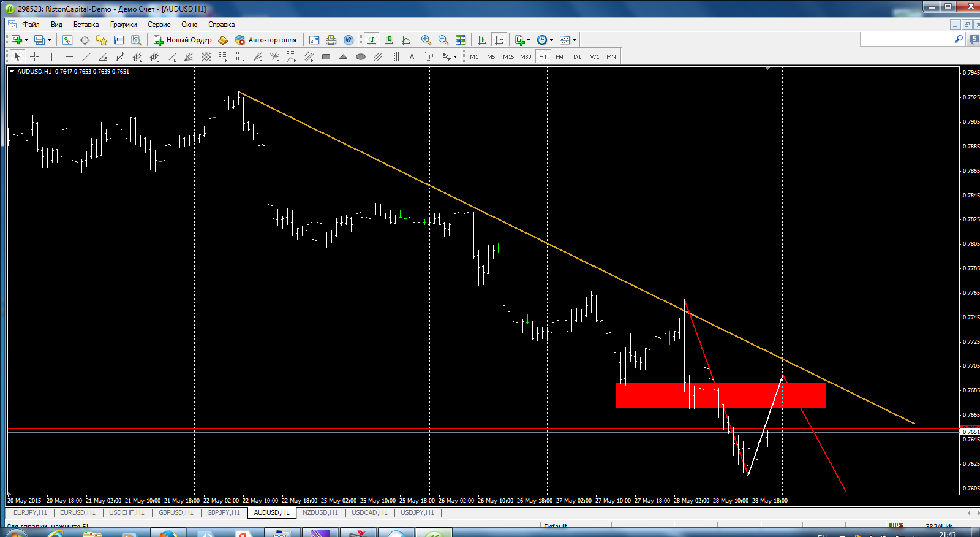Toggle the Auto-trading button
Screen dimensions: 980x537
[266, 40]
